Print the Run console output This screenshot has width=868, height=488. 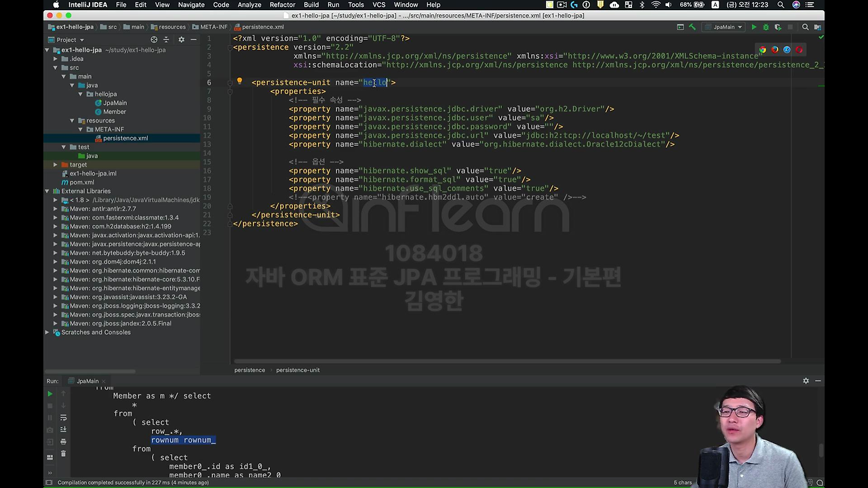[63, 442]
